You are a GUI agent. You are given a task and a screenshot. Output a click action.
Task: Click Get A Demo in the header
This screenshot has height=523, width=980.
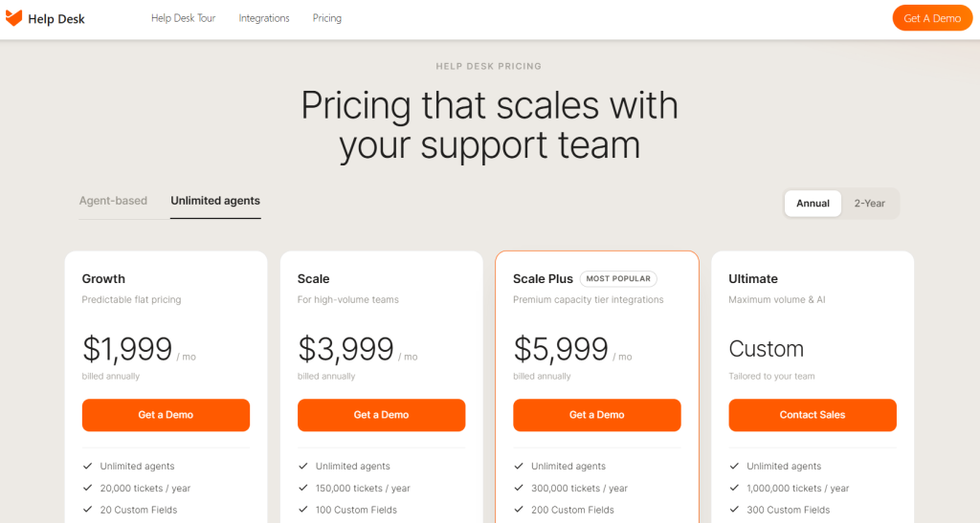pos(932,18)
